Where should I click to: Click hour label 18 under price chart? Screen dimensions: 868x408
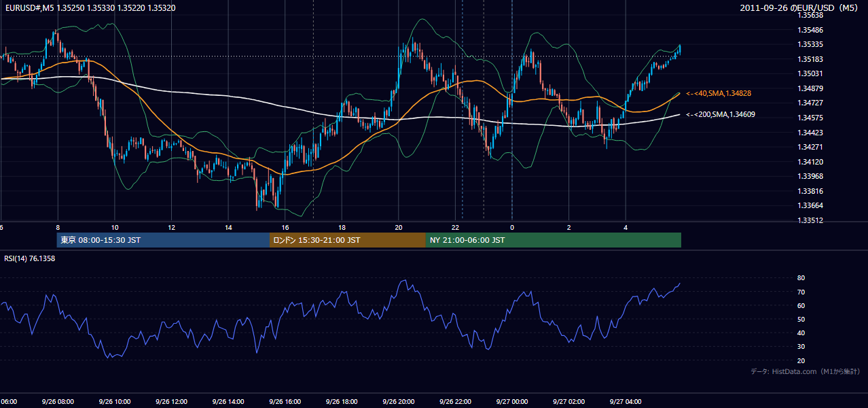(342, 228)
